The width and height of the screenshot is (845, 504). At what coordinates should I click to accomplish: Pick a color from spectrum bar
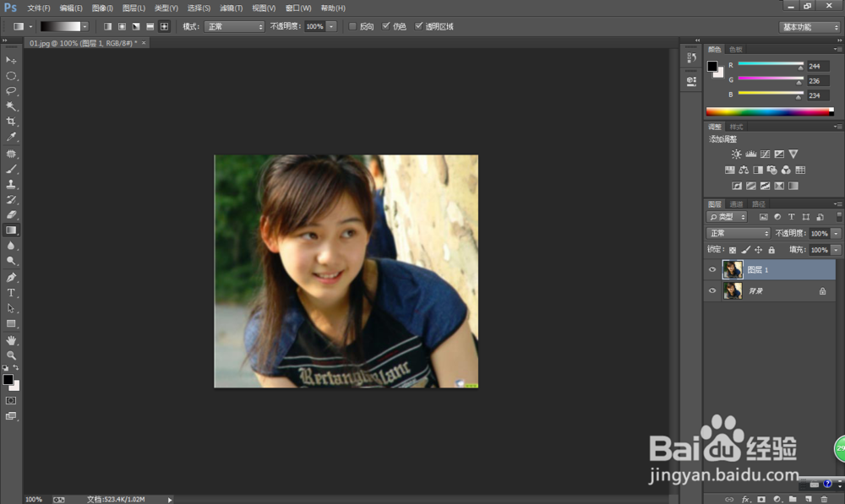[770, 112]
